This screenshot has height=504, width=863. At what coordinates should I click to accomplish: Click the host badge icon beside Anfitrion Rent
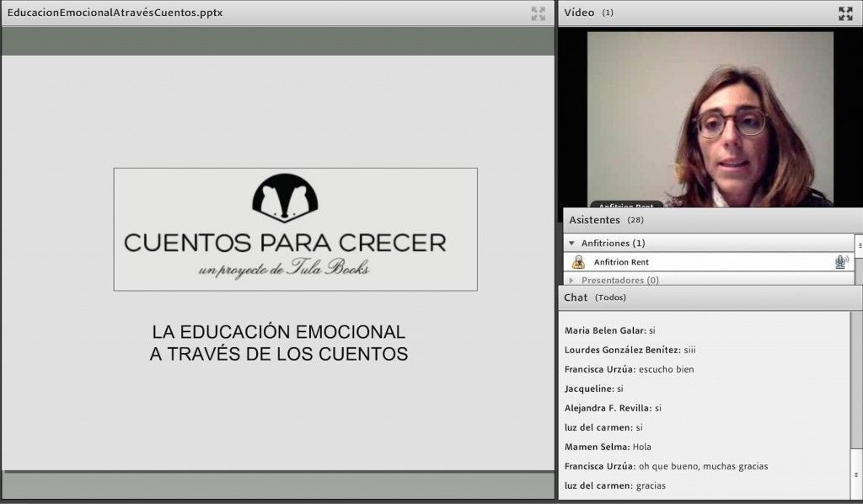point(578,262)
